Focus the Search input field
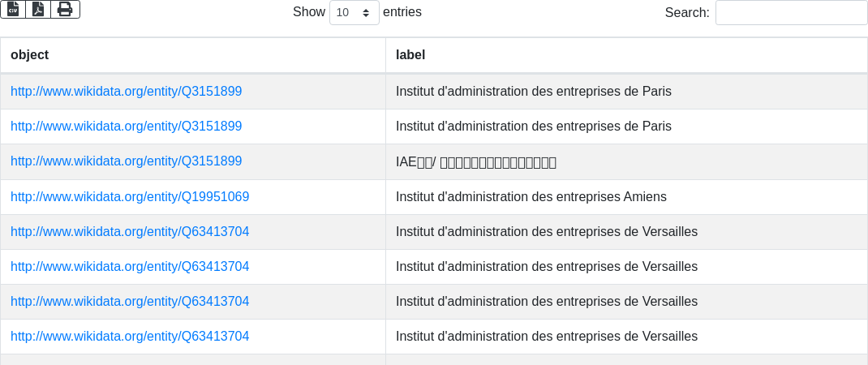 (x=791, y=13)
